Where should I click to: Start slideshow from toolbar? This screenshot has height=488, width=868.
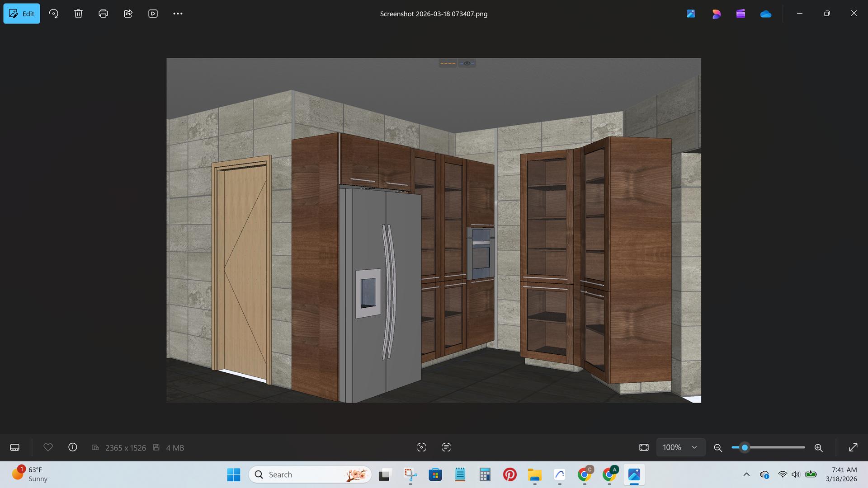coord(153,14)
